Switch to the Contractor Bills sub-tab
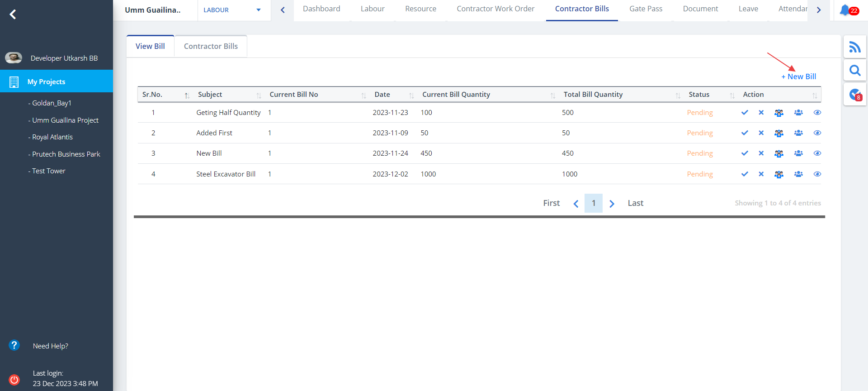 pyautogui.click(x=211, y=46)
